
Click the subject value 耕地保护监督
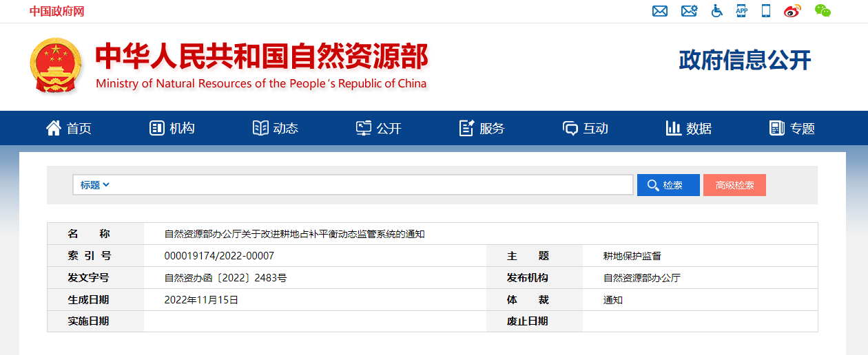click(632, 256)
